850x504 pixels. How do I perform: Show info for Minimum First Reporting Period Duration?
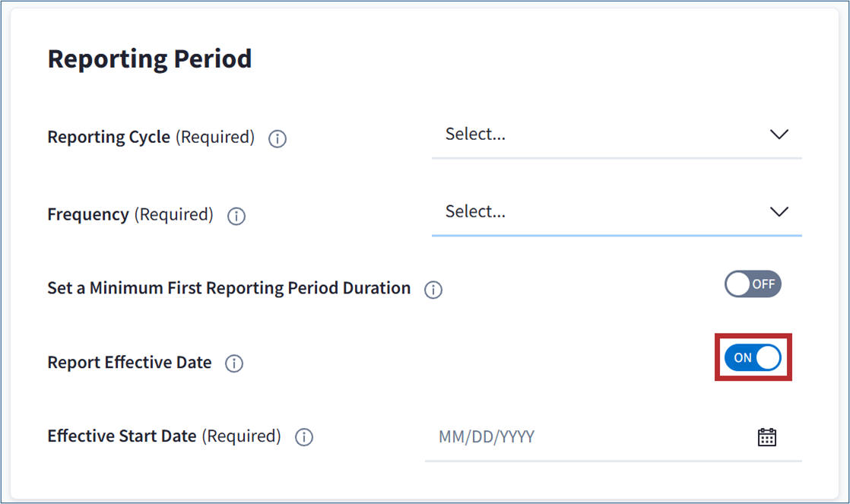[433, 290]
